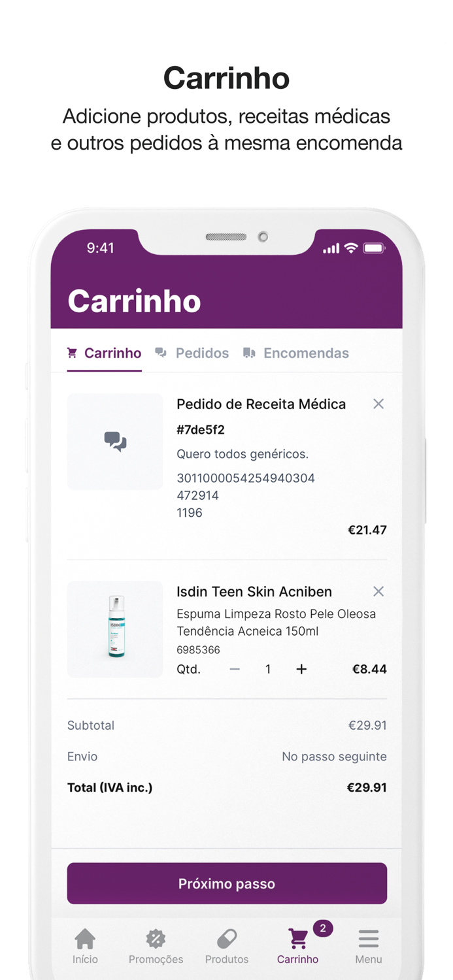Click the capsules icon beside Encomendas
The width and height of the screenshot is (453, 980).
click(x=249, y=353)
